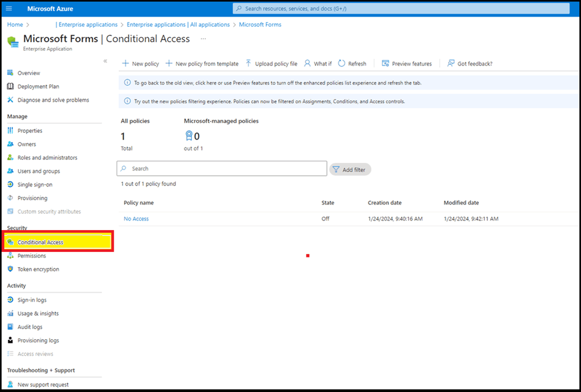Collapse the sidebar with double chevron
This screenshot has height=392, width=581.
105,61
